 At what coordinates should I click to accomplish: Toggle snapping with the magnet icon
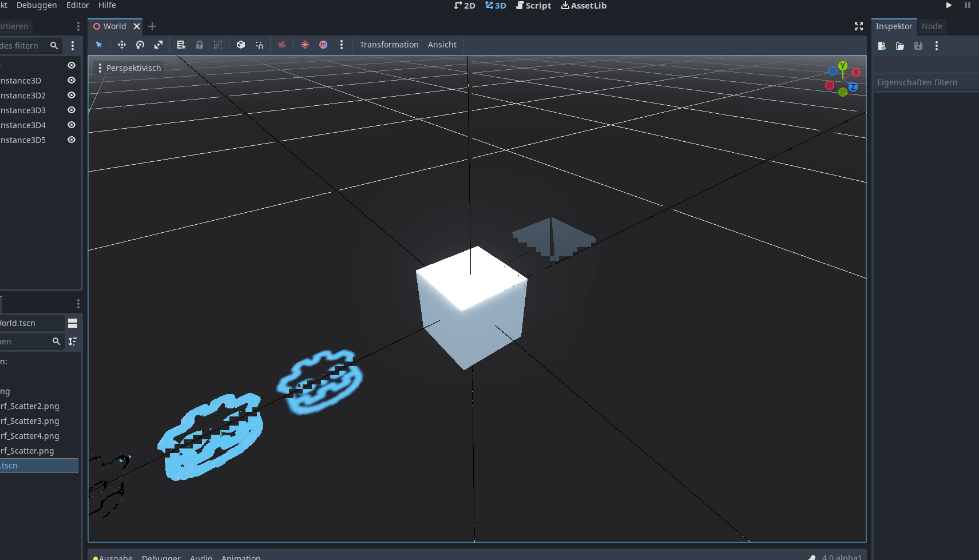(x=259, y=45)
